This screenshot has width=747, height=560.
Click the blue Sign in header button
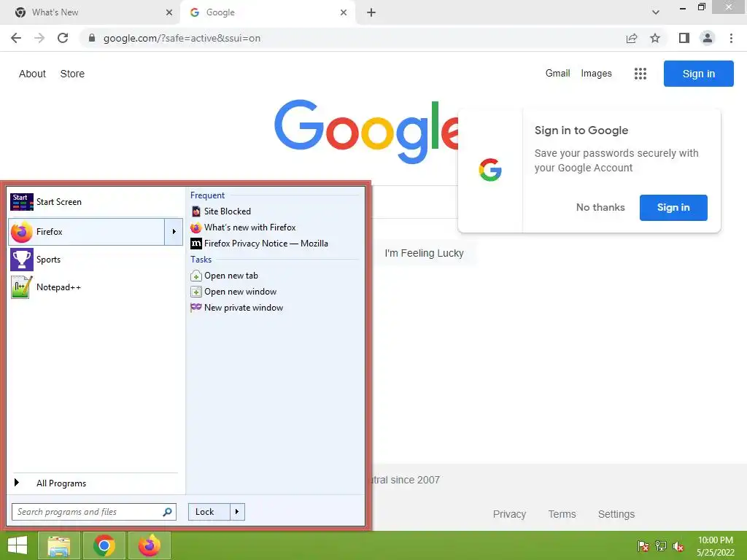point(698,74)
